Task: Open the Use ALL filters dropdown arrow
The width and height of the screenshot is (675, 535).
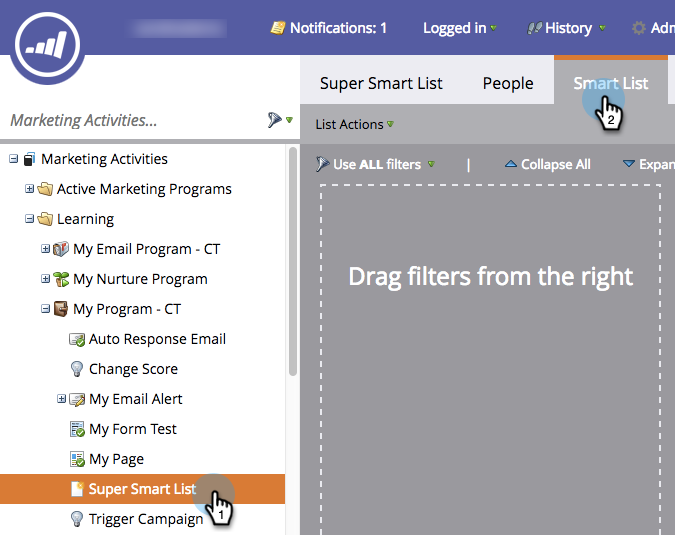Action: [x=431, y=164]
